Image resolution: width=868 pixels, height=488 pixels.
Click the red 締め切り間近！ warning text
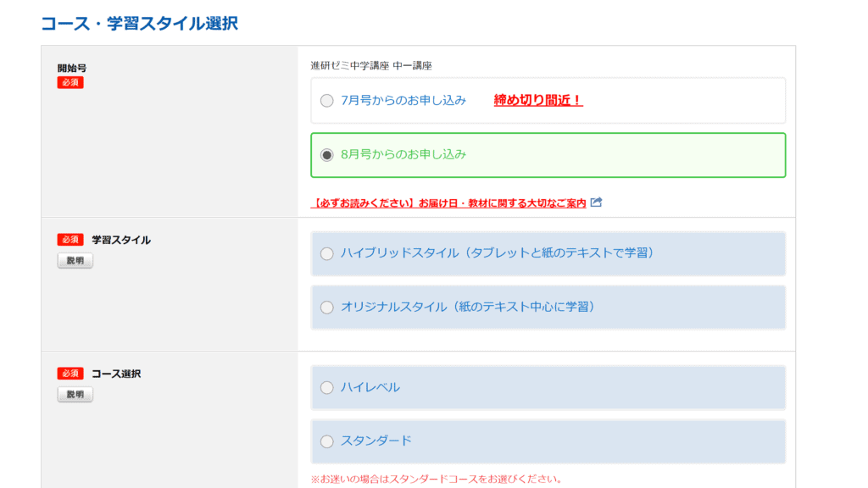pyautogui.click(x=538, y=100)
